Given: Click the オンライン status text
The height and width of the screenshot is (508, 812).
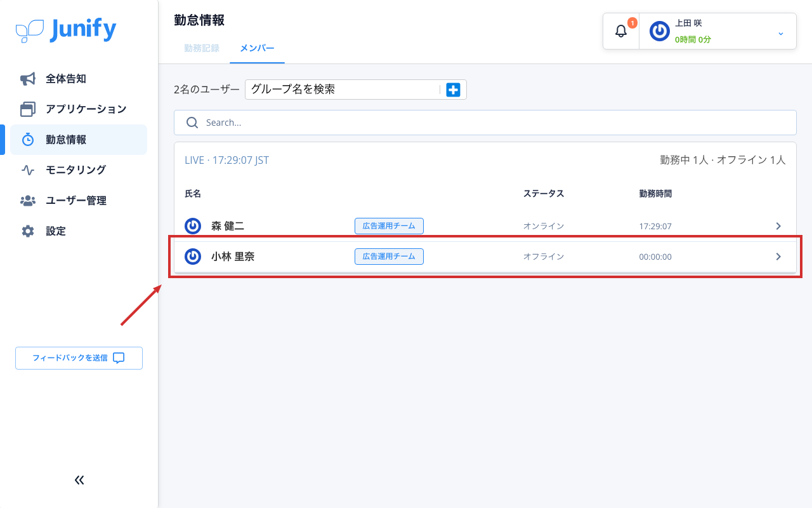Looking at the screenshot, I should pyautogui.click(x=544, y=226).
